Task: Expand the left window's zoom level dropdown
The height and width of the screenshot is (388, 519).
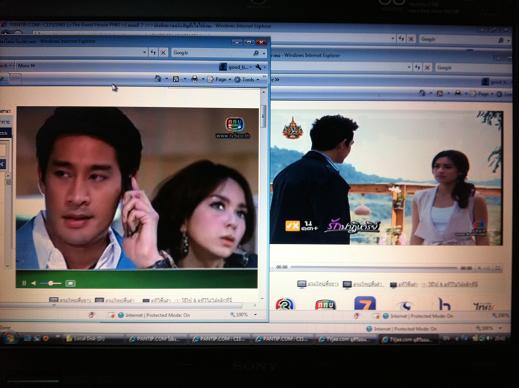Action: [x=256, y=314]
